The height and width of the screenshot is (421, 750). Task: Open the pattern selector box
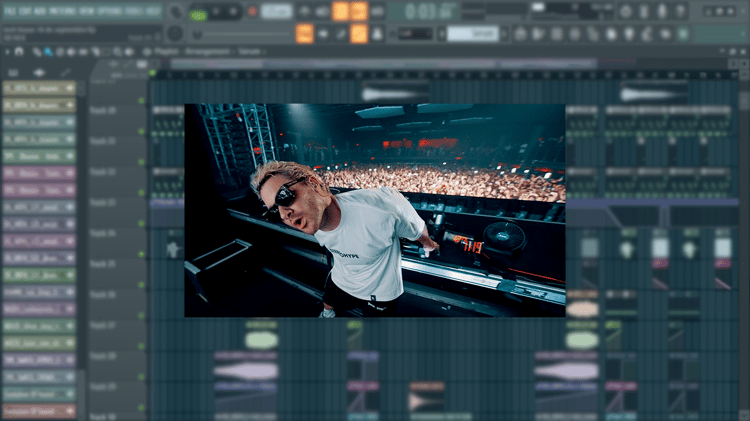pyautogui.click(x=473, y=33)
